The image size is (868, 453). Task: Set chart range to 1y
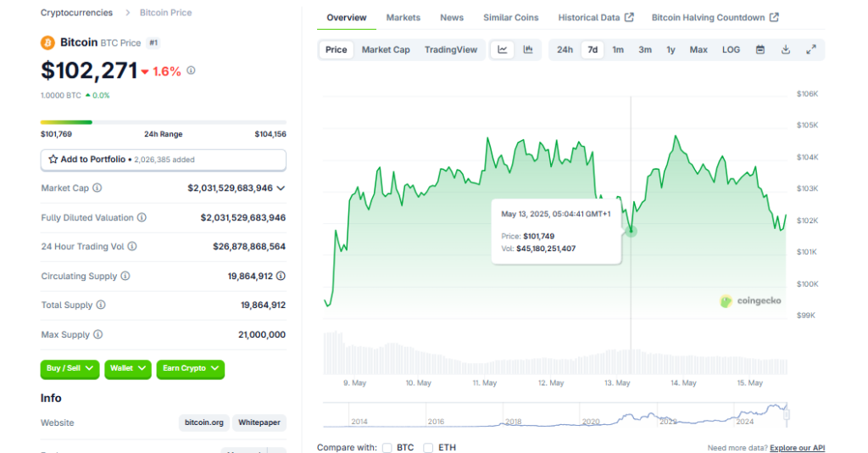(671, 49)
